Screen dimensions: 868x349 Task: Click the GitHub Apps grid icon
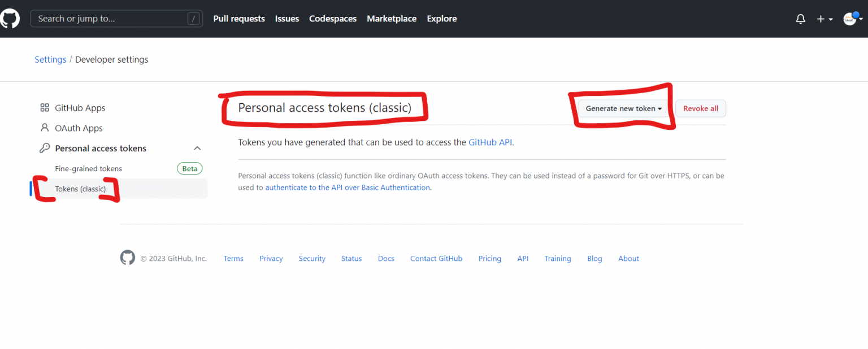tap(45, 108)
